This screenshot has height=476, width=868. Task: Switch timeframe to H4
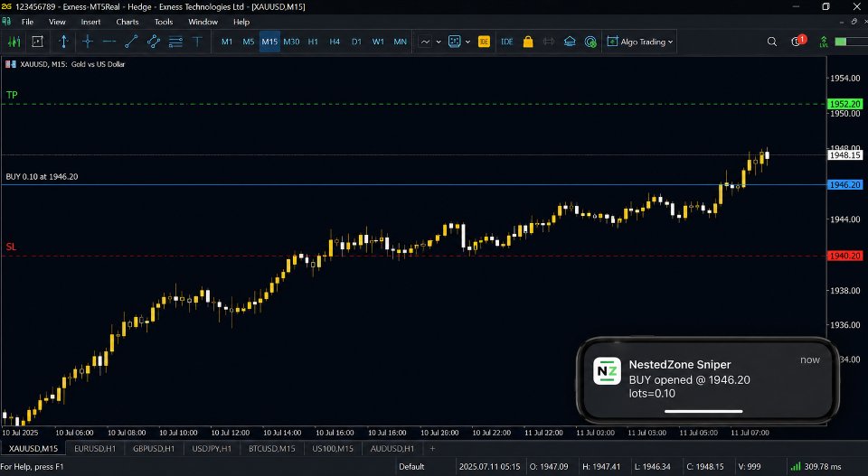pos(335,42)
